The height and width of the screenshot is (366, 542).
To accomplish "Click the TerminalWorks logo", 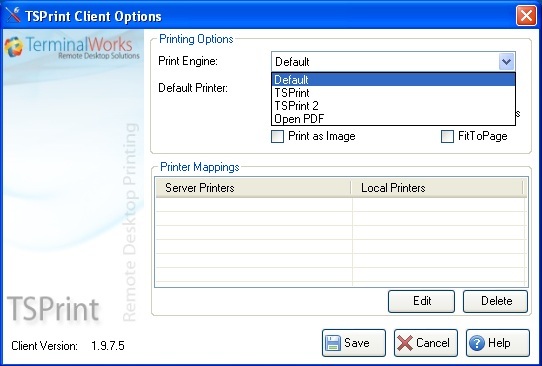I will 72,47.
